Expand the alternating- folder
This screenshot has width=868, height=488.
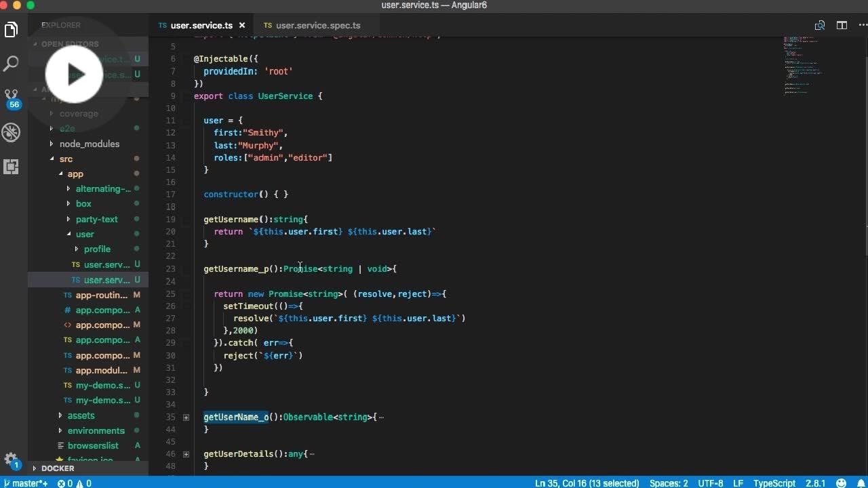(x=68, y=189)
